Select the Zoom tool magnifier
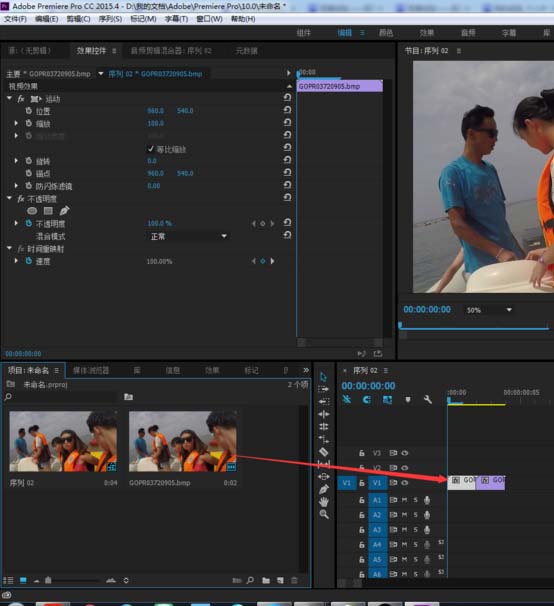 pos(324,514)
